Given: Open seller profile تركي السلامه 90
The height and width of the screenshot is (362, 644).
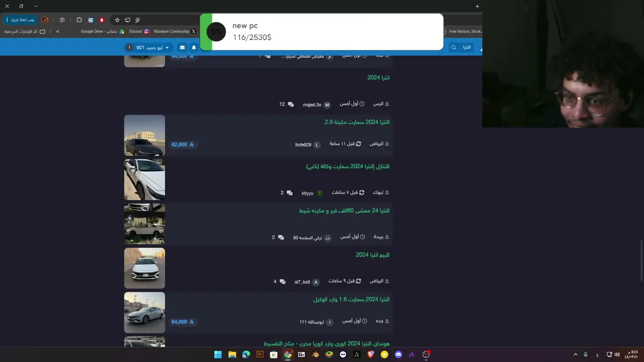Looking at the screenshot, I should [x=312, y=238].
